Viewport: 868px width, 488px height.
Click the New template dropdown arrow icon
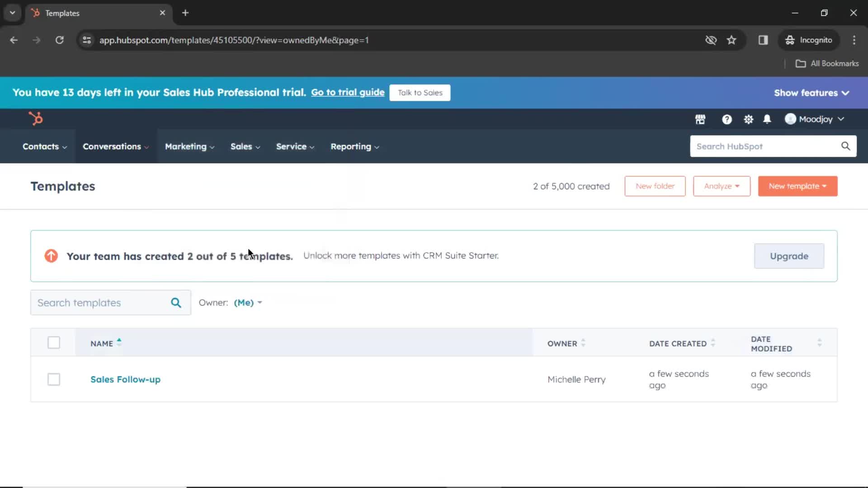point(825,186)
